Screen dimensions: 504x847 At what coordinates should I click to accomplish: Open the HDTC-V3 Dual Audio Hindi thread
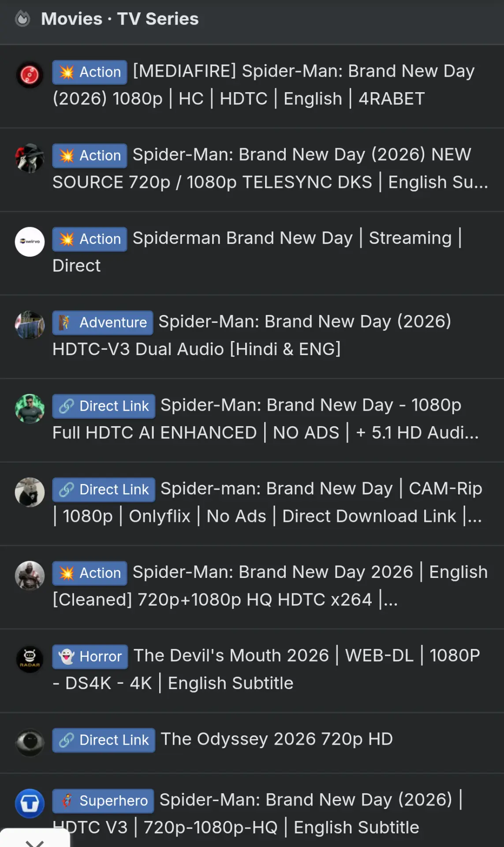tap(252, 335)
